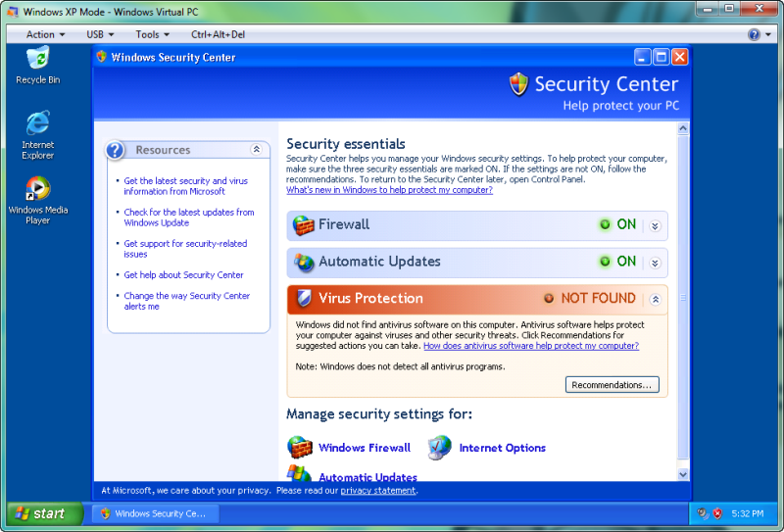Click the Firewall ON status indicator
This screenshot has height=532, width=784.
click(618, 224)
